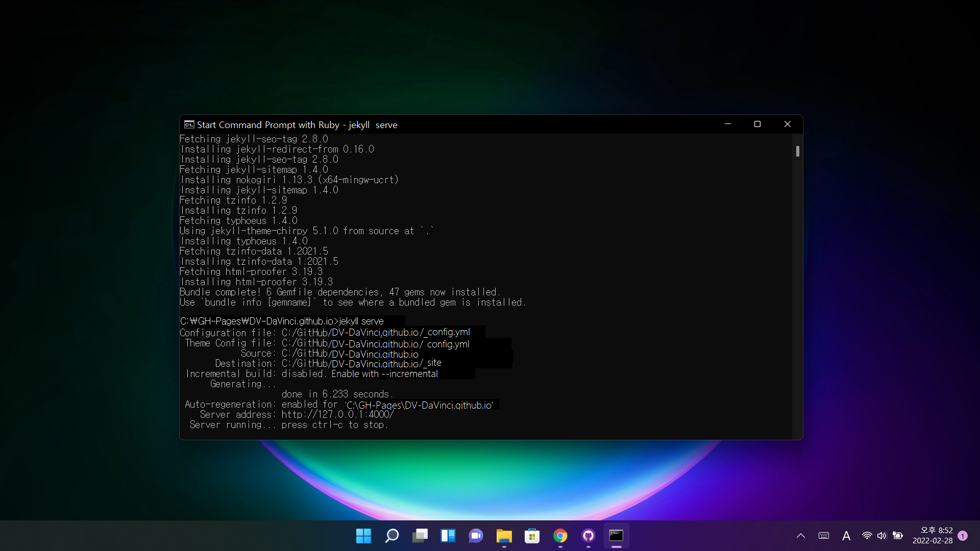Open GitHub Desktop from taskbar
Image resolution: width=980 pixels, height=551 pixels.
point(588,536)
